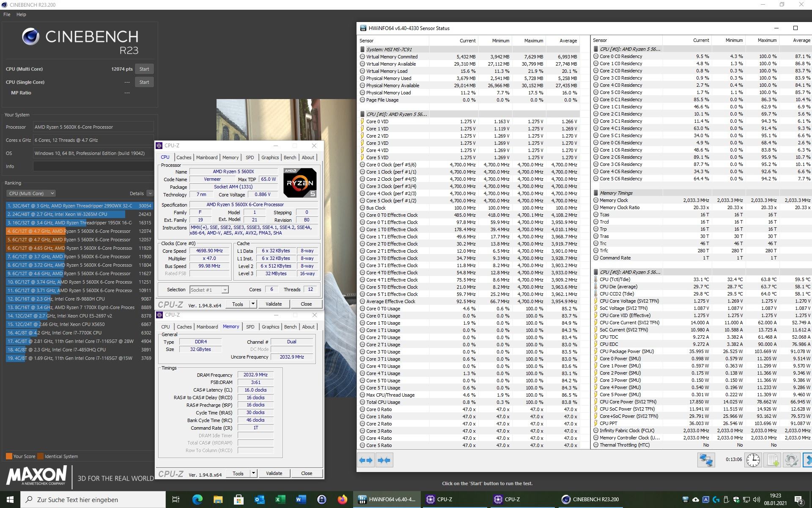Open SPD tab in lower CPU-Z window
The image size is (812, 508).
[250, 327]
